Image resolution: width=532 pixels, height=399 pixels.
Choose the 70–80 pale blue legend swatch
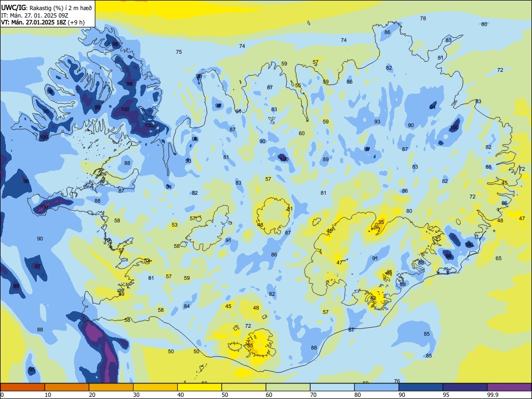click(x=332, y=387)
